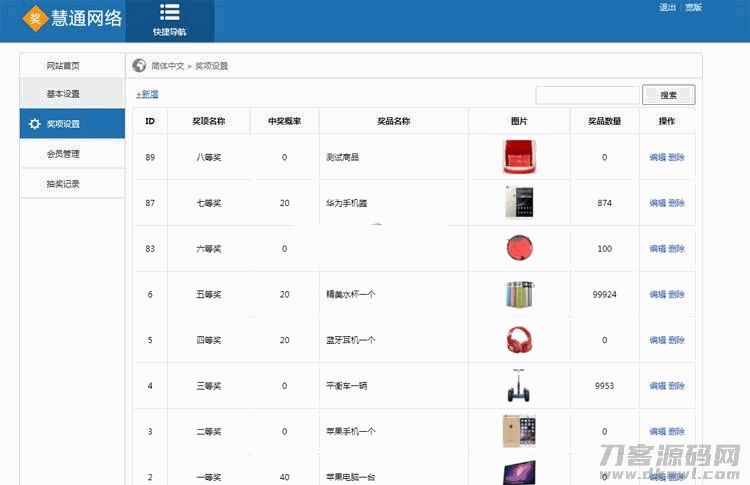
Task: Click the gear icon in 奖项设置
Action: point(35,124)
